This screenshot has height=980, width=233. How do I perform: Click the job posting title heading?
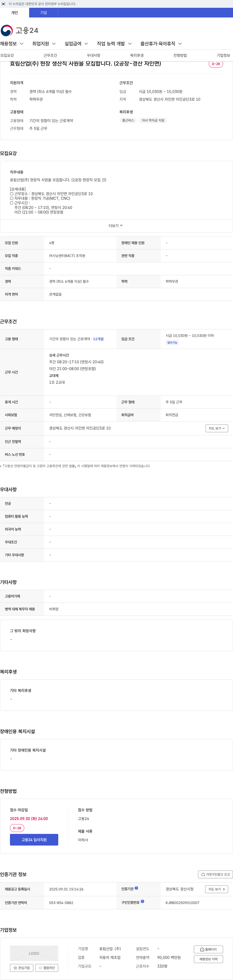(85, 64)
